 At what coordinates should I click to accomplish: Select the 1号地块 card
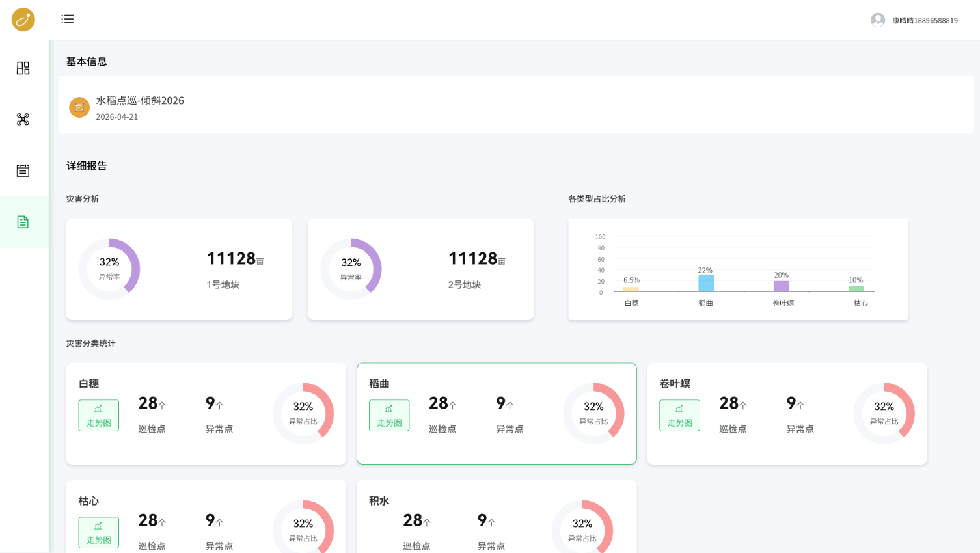pos(179,269)
